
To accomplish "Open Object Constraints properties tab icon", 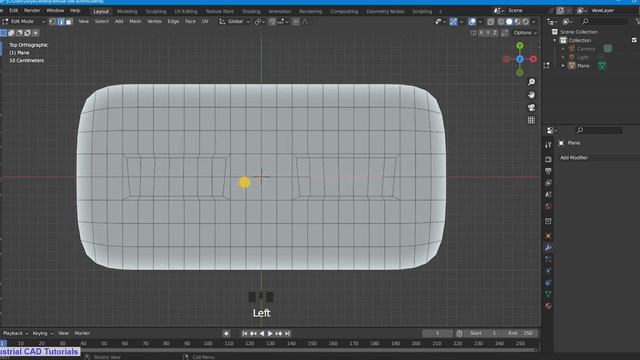I will (548, 282).
